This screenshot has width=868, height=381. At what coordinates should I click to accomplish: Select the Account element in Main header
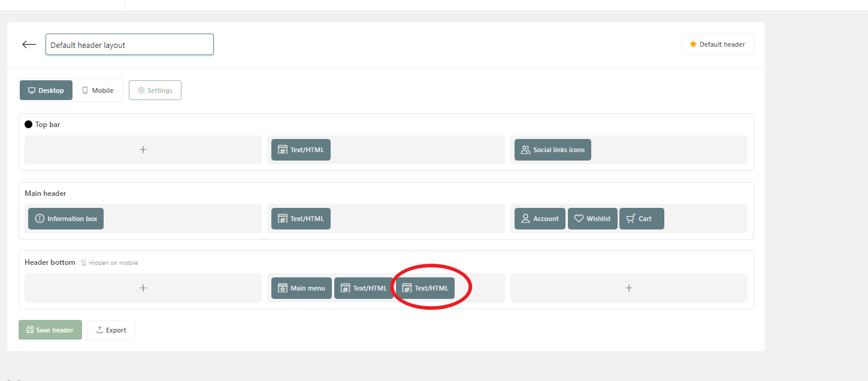[539, 218]
